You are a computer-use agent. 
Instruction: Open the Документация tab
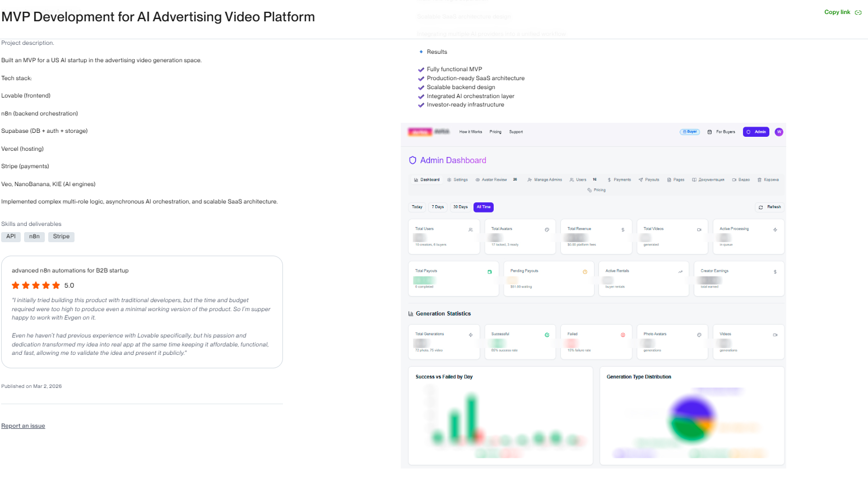[708, 180]
